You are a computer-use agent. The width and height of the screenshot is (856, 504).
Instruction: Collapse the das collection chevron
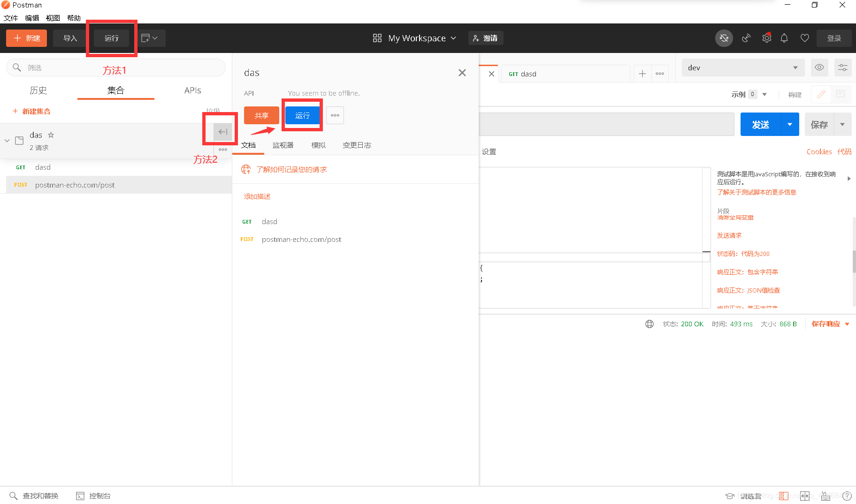(x=7, y=141)
